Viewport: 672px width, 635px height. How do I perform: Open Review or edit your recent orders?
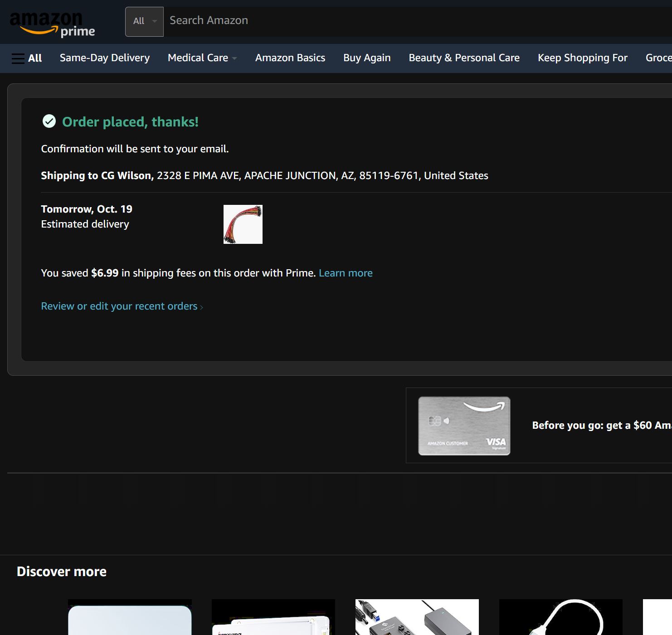[x=122, y=306]
